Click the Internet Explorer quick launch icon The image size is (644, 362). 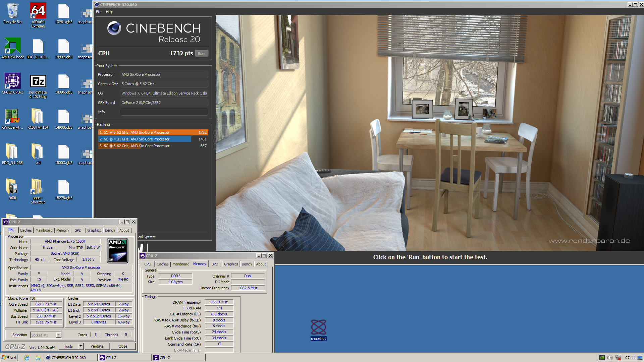tap(26, 358)
